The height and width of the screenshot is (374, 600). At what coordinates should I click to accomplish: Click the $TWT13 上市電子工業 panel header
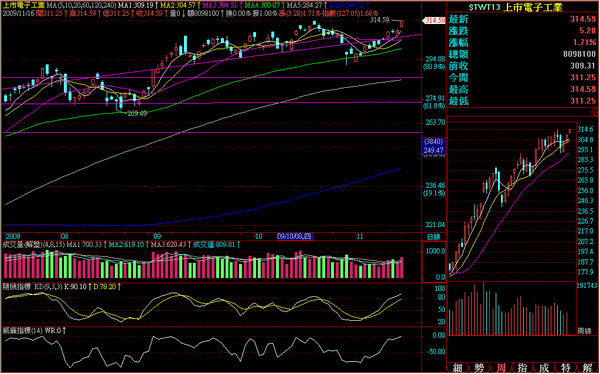point(516,7)
